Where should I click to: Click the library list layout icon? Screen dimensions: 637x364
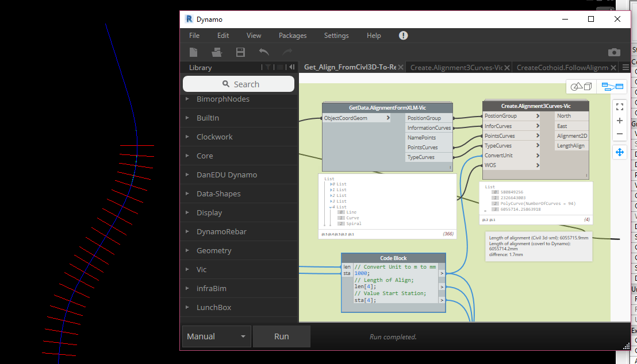coord(281,67)
